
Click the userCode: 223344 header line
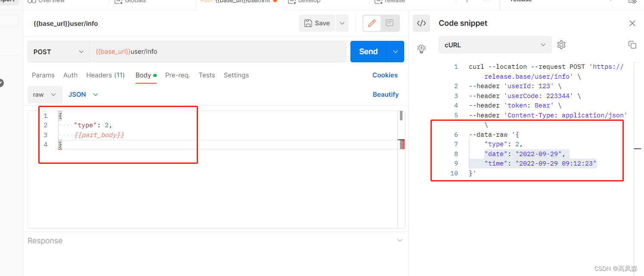click(x=525, y=96)
